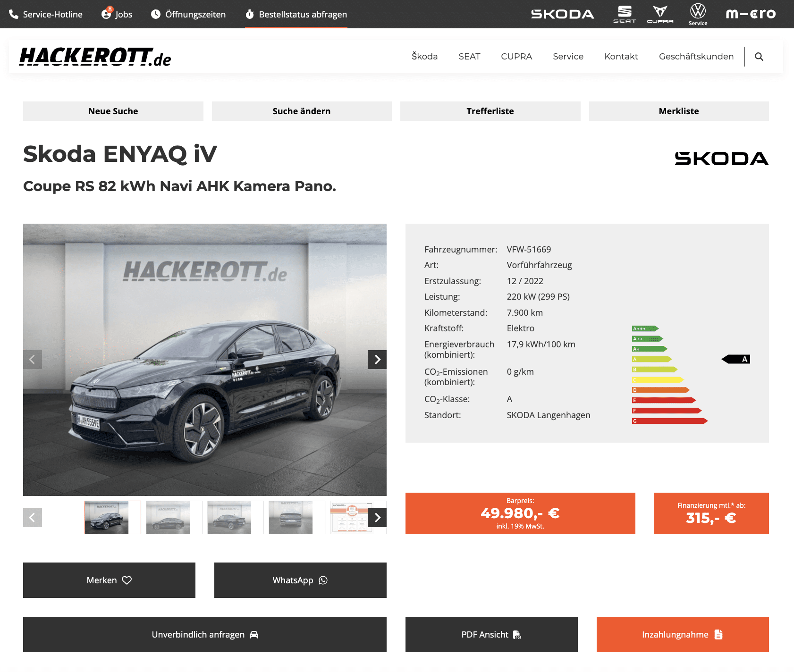This screenshot has width=794, height=672.
Task: Move thumbnail strip backward with left arrow
Action: click(x=33, y=518)
